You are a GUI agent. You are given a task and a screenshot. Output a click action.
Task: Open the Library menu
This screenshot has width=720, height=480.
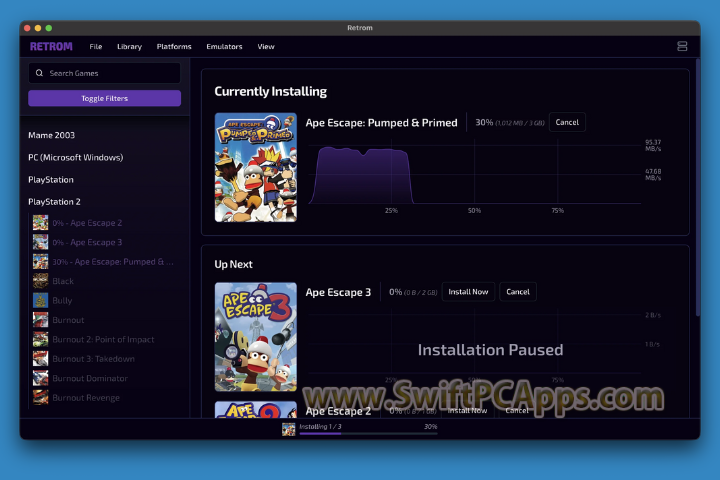click(x=129, y=46)
